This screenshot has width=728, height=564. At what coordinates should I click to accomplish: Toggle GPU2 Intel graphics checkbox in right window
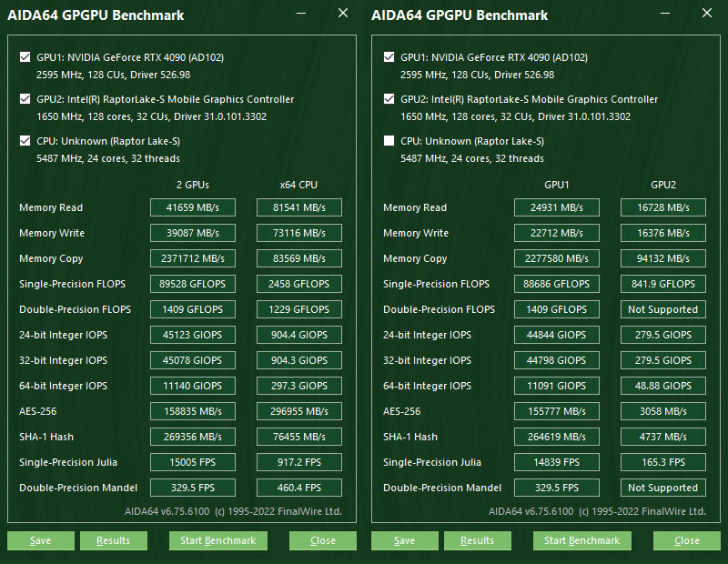coord(389,99)
